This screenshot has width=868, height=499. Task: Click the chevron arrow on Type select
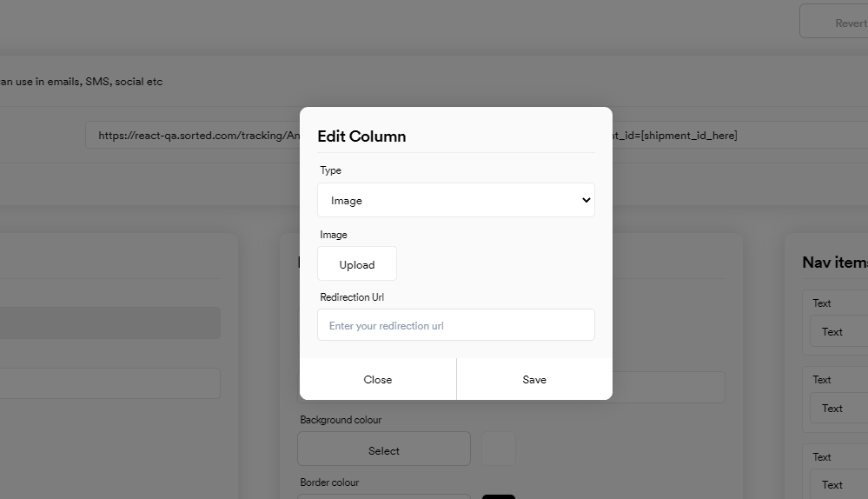586,200
